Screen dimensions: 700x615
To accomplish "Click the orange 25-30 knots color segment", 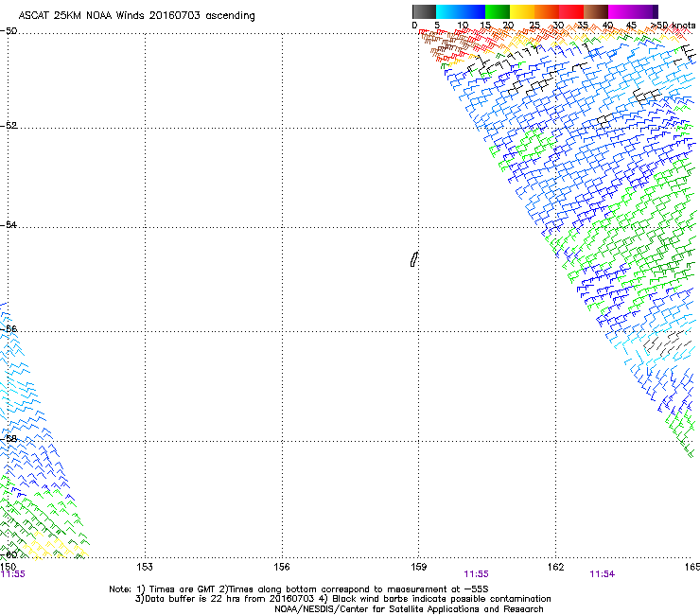I will pos(547,11).
